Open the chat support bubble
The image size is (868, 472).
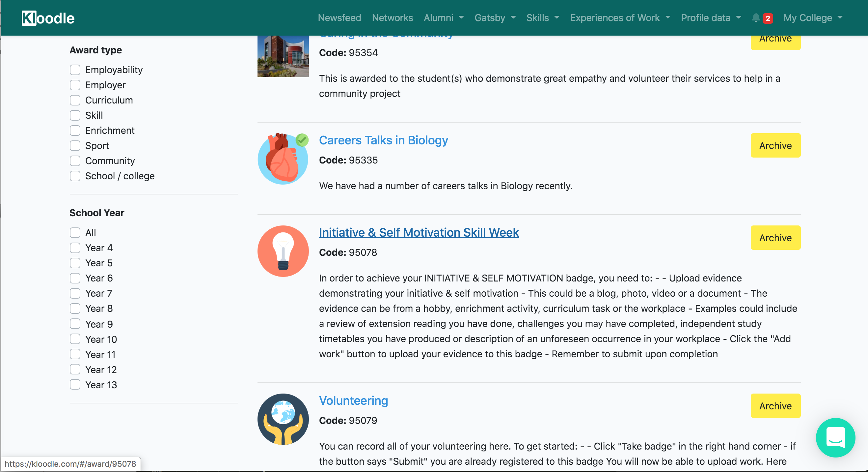coord(835,438)
